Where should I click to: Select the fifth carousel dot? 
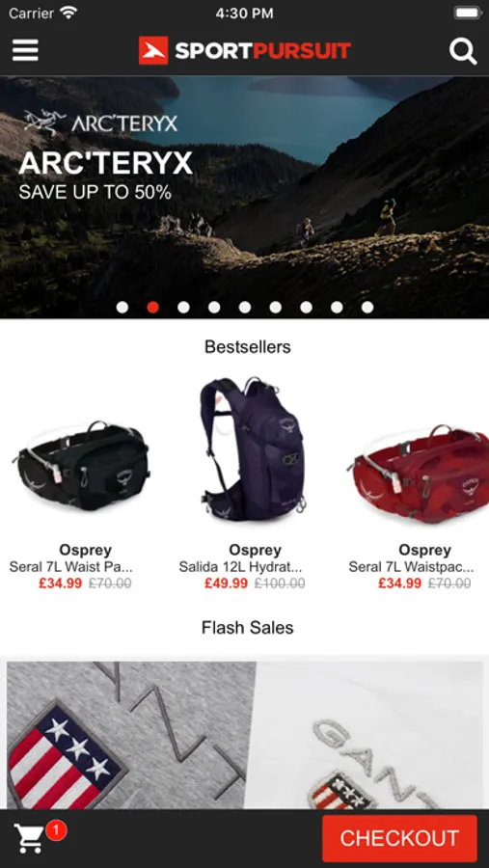[245, 308]
